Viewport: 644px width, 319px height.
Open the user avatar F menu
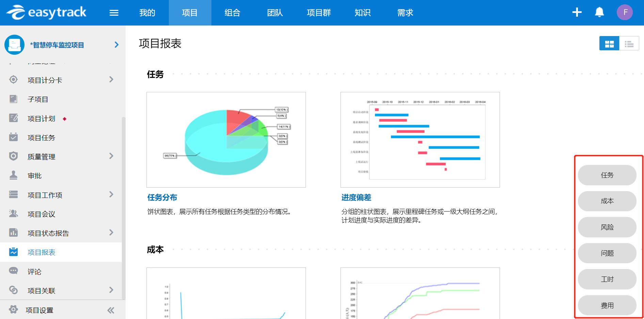pyautogui.click(x=625, y=13)
